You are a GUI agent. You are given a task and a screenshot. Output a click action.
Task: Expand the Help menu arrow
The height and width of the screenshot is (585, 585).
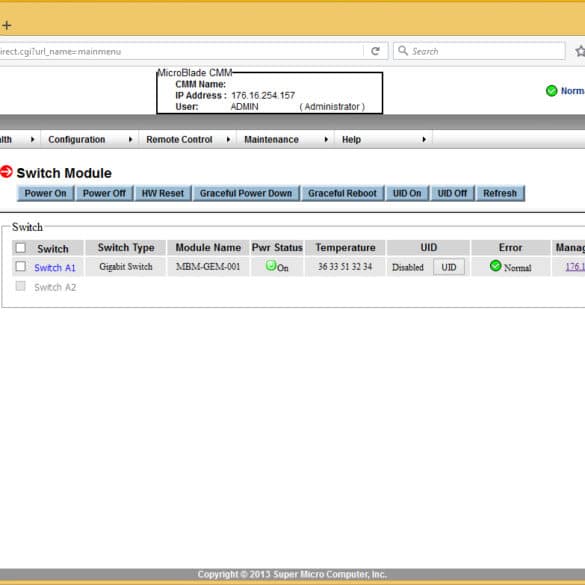click(x=424, y=140)
